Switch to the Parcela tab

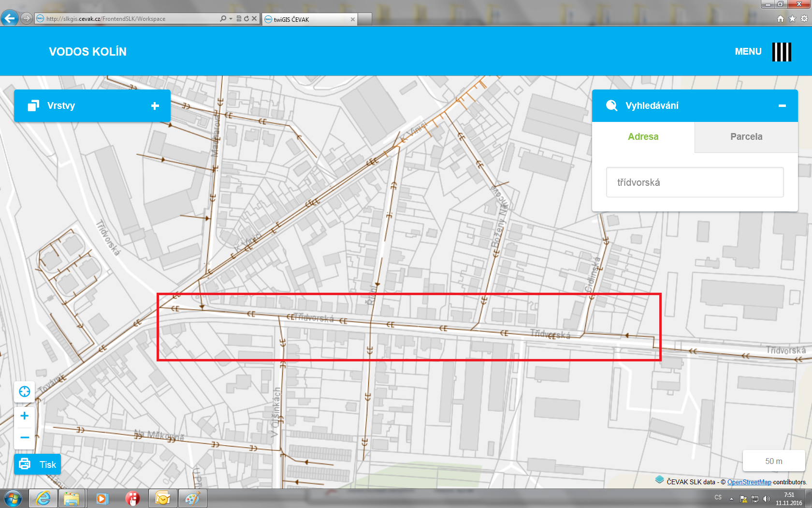746,137
